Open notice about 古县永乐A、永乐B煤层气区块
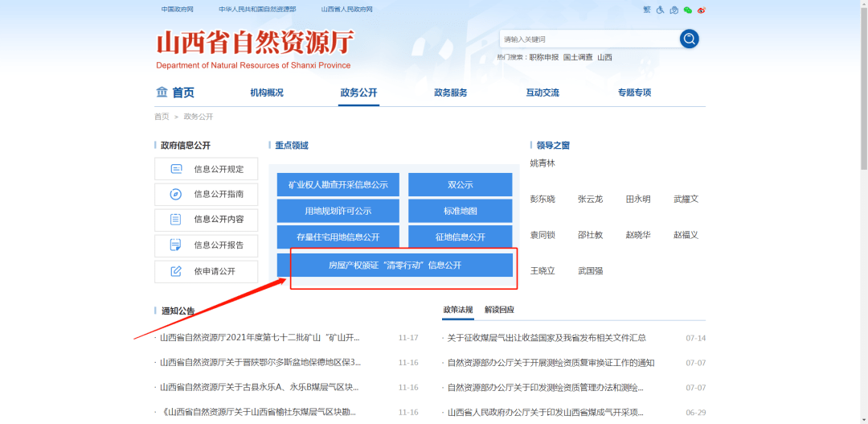 [260, 388]
